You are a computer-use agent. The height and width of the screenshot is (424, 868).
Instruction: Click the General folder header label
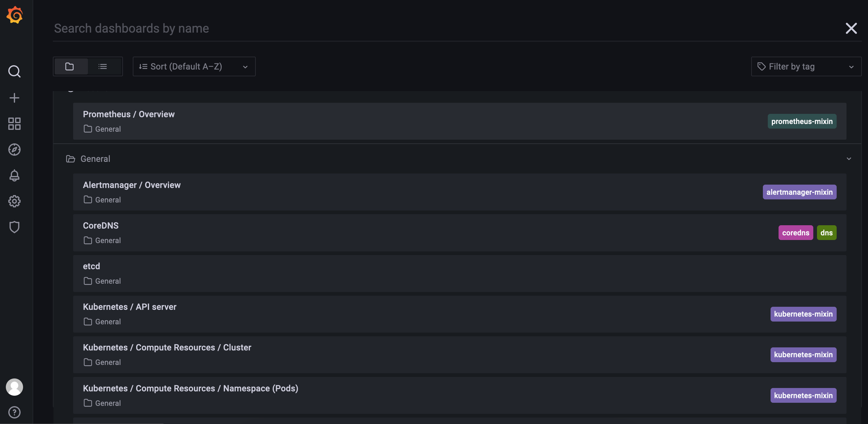click(95, 159)
